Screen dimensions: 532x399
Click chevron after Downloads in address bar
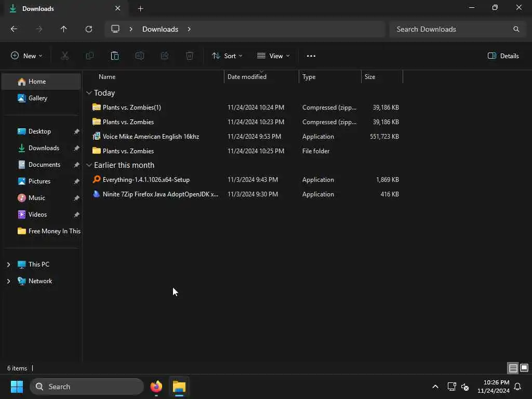[189, 29]
